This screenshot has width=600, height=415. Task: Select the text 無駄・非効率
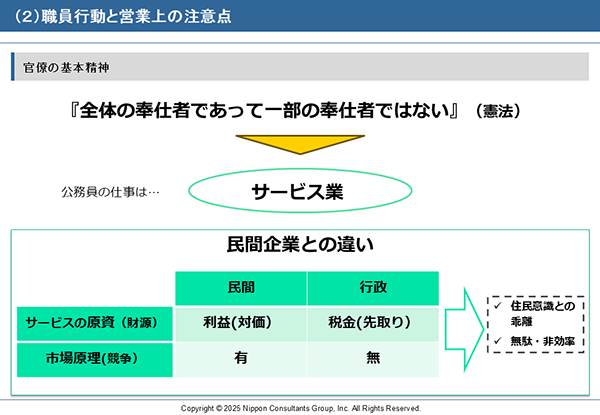tap(543, 341)
